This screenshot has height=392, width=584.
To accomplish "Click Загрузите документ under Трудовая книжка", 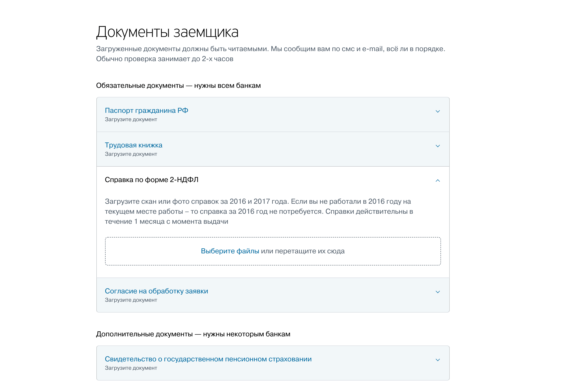I will [131, 154].
